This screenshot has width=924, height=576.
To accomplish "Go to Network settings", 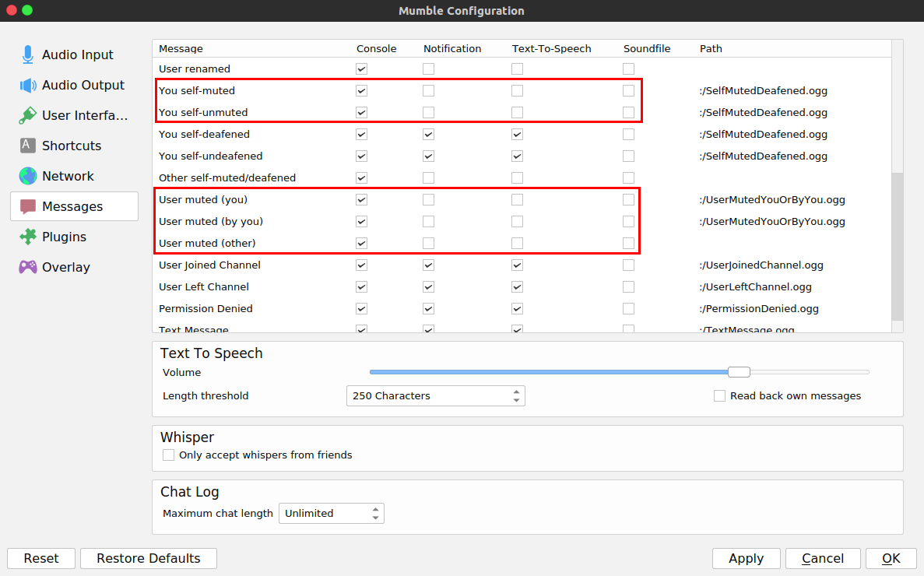I will pos(74,176).
